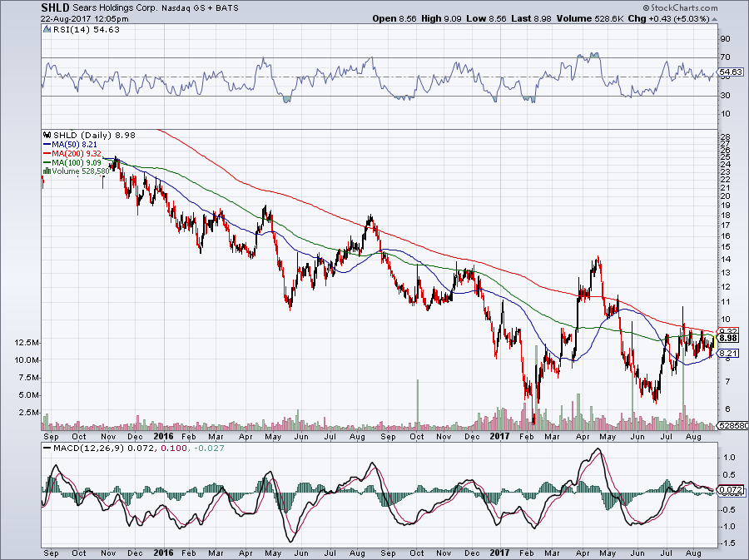Screen dimensions: 749x560
Task: Click the -1.5 level on the MACD axis
Action: click(727, 543)
